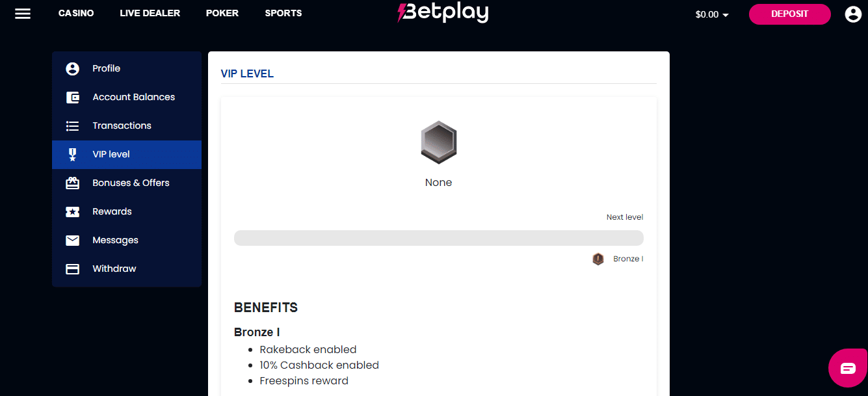The image size is (868, 396).
Task: Click the Bonuses & Offers gift icon
Action: click(x=72, y=183)
